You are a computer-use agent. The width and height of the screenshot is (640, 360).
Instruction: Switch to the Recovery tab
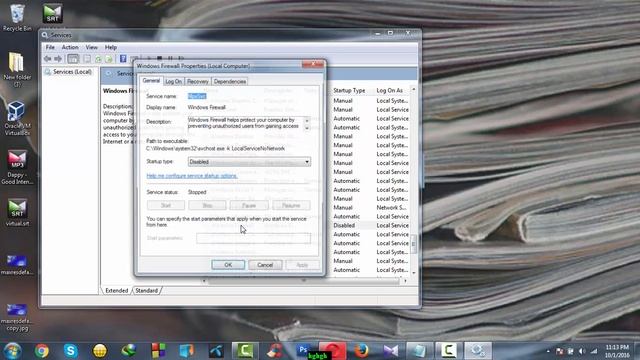(198, 81)
